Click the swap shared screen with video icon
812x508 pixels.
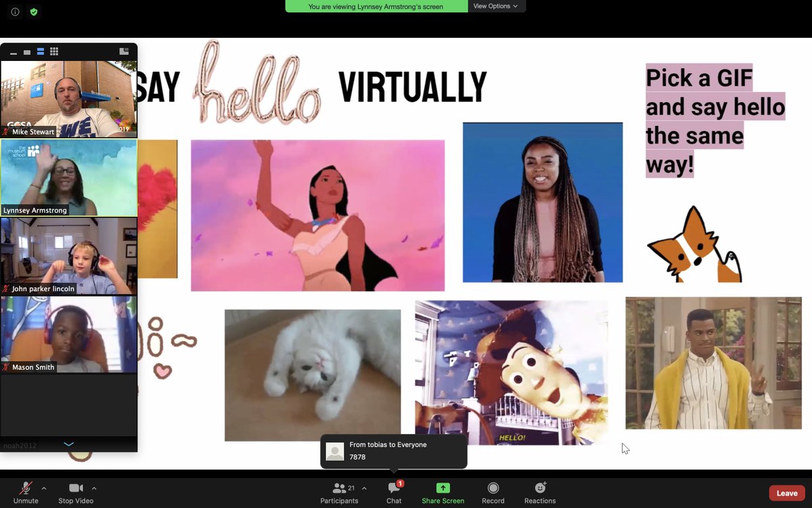[124, 51]
